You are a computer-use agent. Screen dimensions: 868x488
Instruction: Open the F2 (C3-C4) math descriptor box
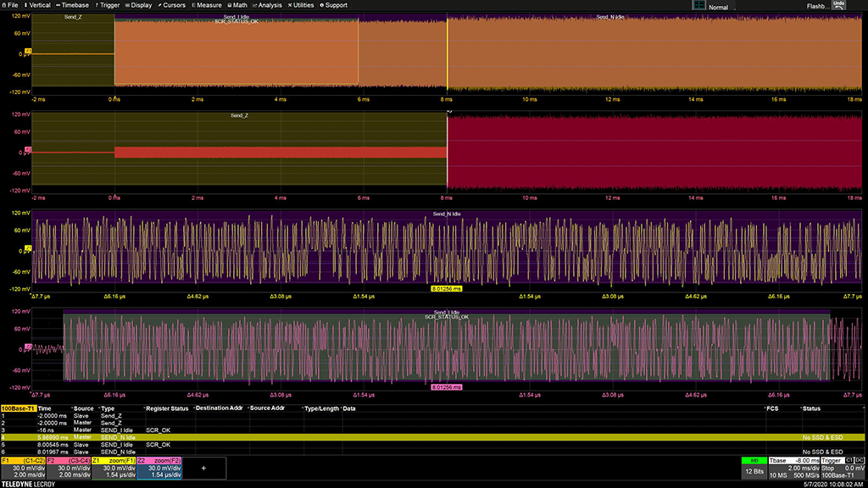[68, 468]
